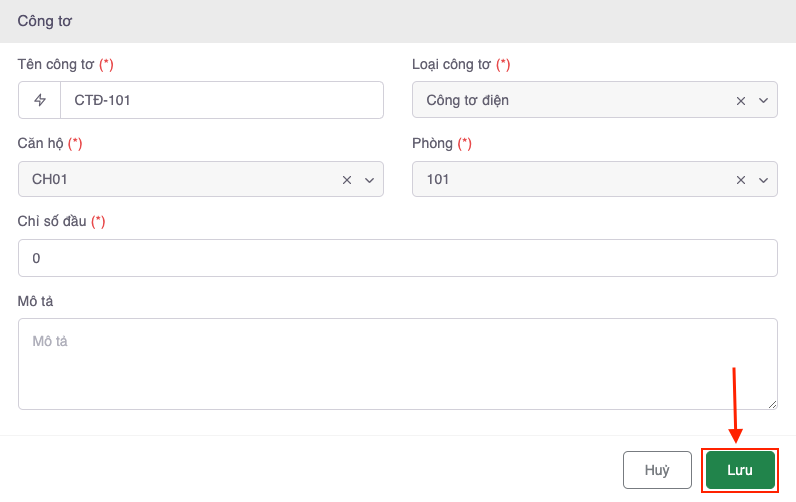
Task: Click the 'Tên công tơ' field label
Action: pos(56,64)
